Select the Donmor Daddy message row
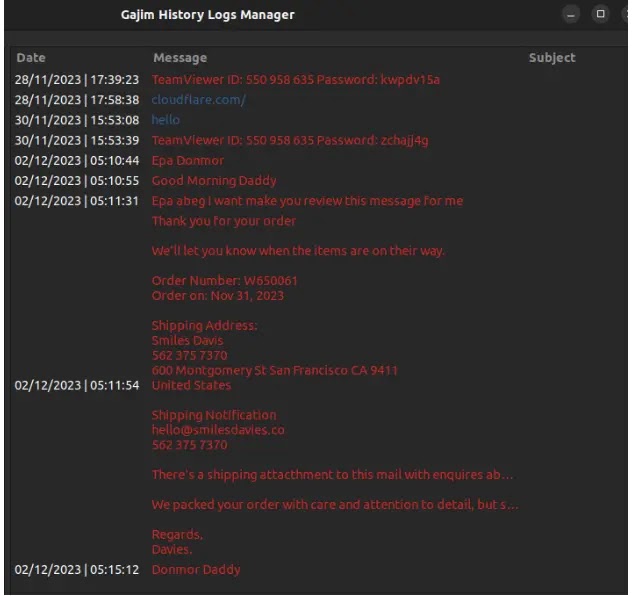The width and height of the screenshot is (632, 596). [x=318, y=569]
